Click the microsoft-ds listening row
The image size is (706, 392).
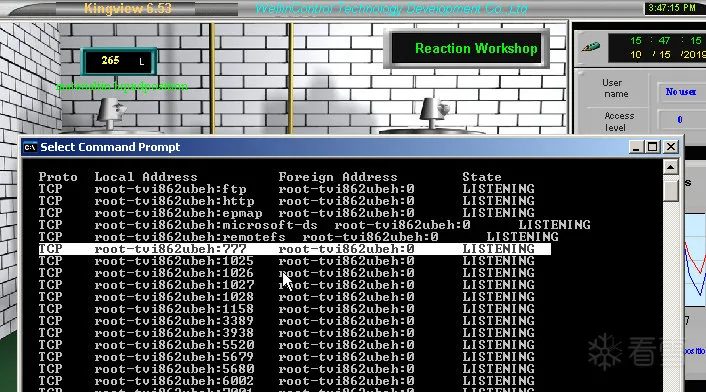coord(314,225)
